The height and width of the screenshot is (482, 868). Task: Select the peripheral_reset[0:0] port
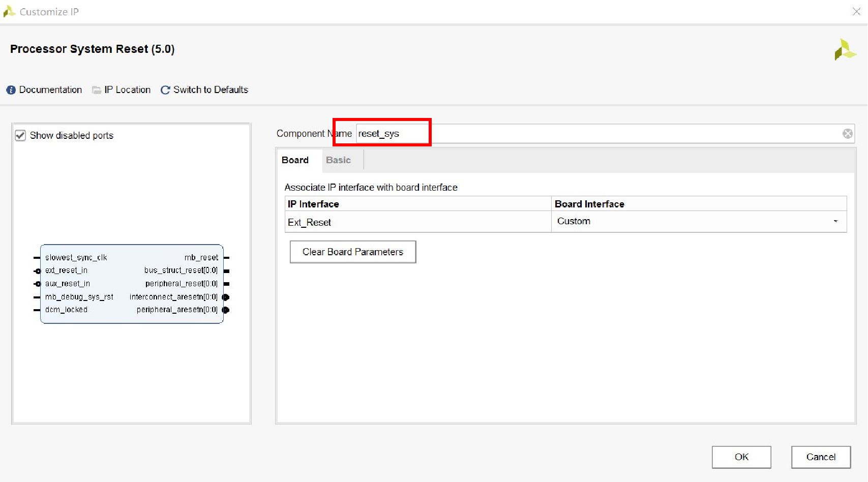point(182,284)
